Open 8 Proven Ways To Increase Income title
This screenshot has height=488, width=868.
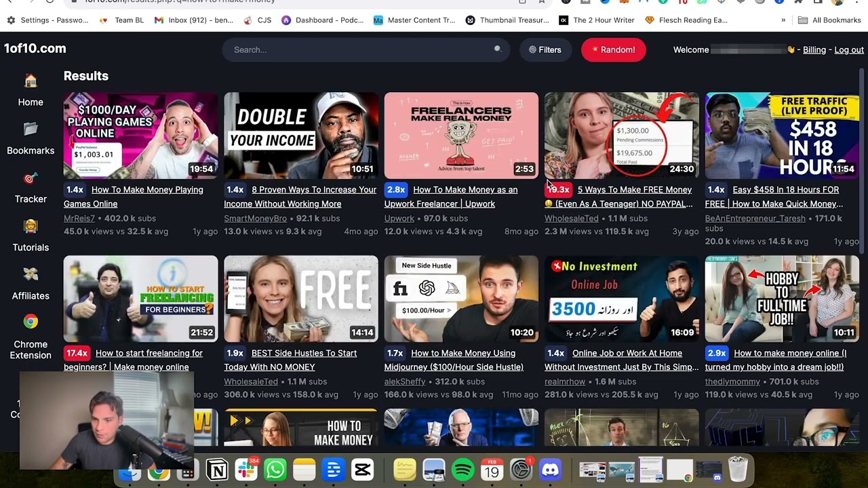click(x=300, y=197)
